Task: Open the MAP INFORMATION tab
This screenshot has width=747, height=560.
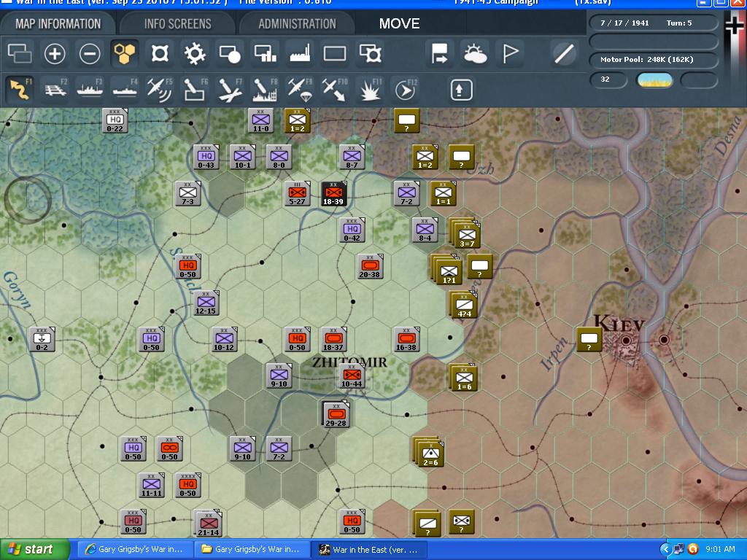Action: pyautogui.click(x=58, y=24)
